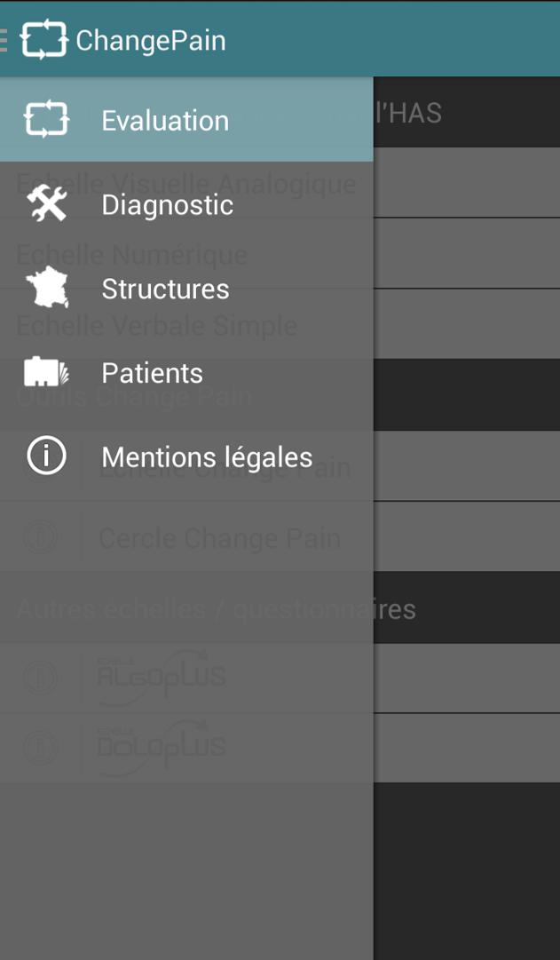Go to the Diagnostic section
The height and width of the screenshot is (960, 560).
(167, 205)
